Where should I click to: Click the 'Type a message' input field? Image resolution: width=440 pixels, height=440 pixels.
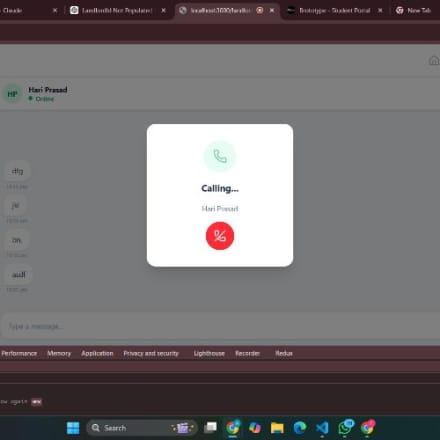pyautogui.click(x=221, y=326)
